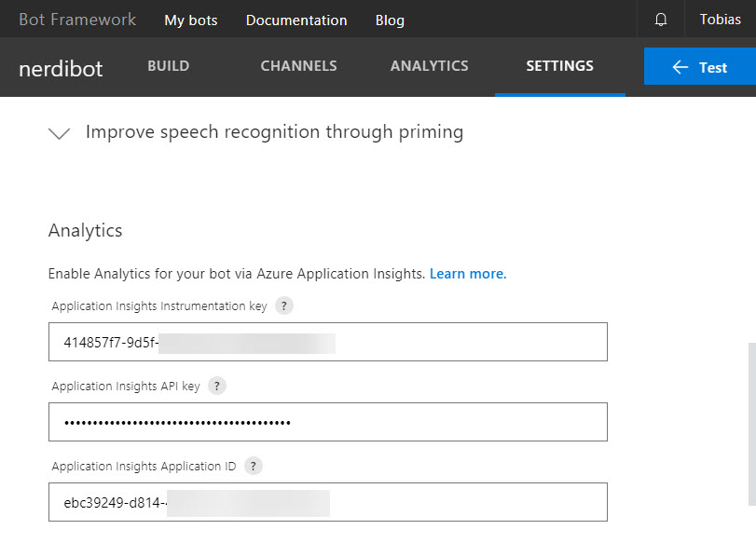Select the Settings tab
This screenshot has width=756, height=543.
coord(559,66)
